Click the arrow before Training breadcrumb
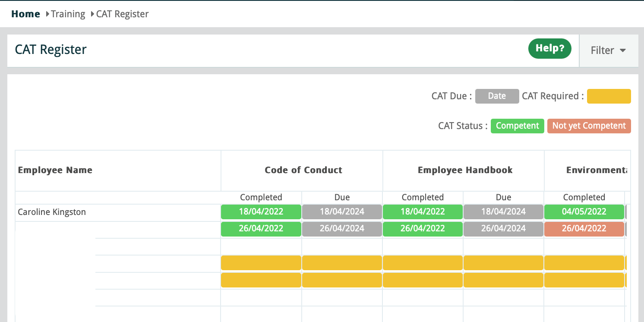Viewport: 644px width, 322px height. 47,14
